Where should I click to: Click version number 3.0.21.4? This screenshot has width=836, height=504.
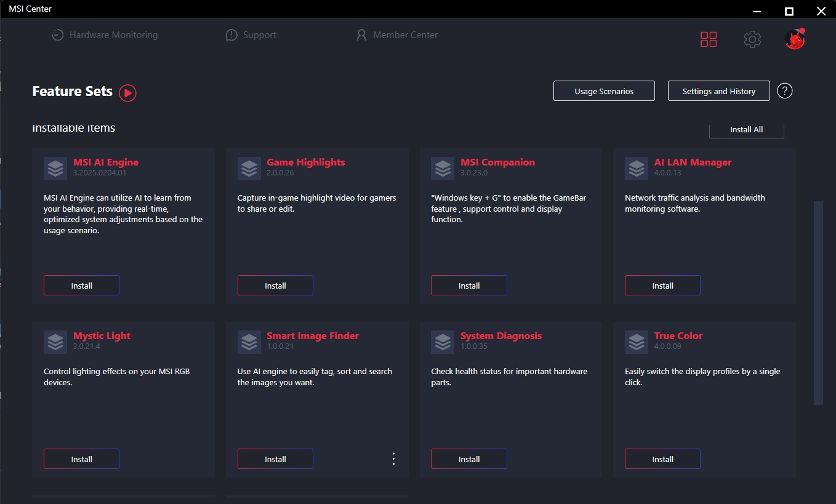[x=87, y=346]
